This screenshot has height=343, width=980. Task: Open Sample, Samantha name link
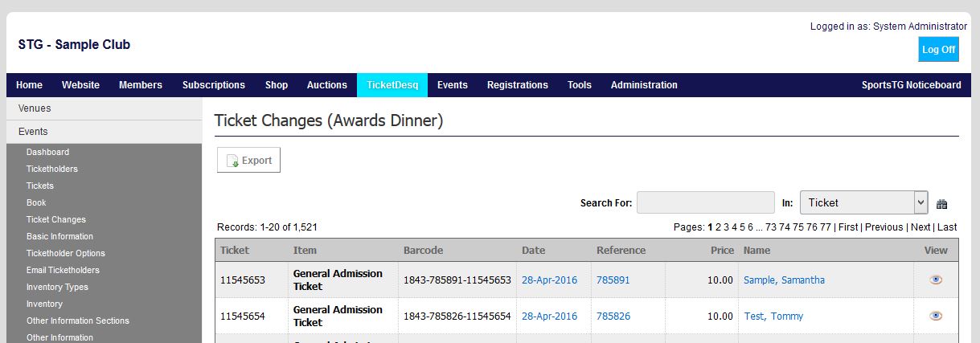point(784,280)
